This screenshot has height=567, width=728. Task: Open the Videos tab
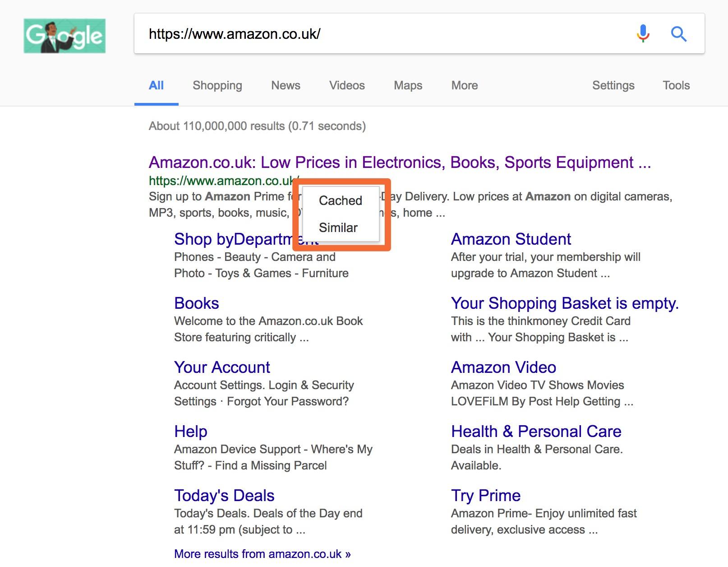pyautogui.click(x=347, y=85)
